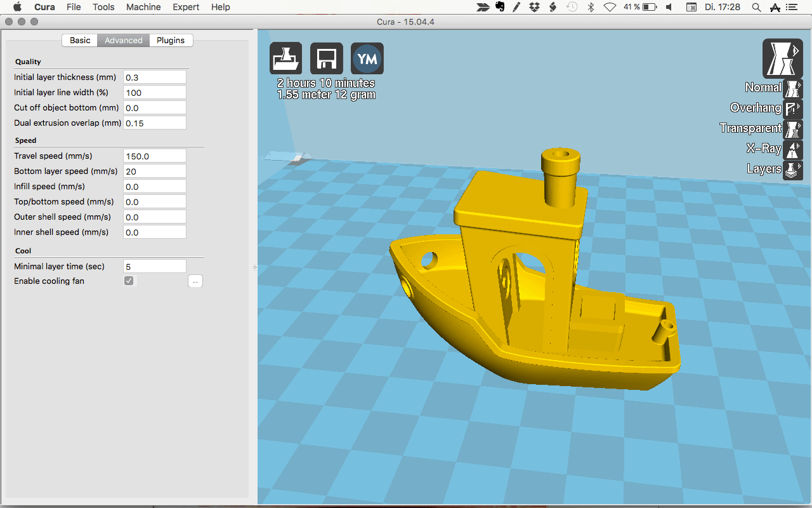Viewport: 812px width, 508px height.
Task: Open the Plugins tab
Action: coord(170,40)
